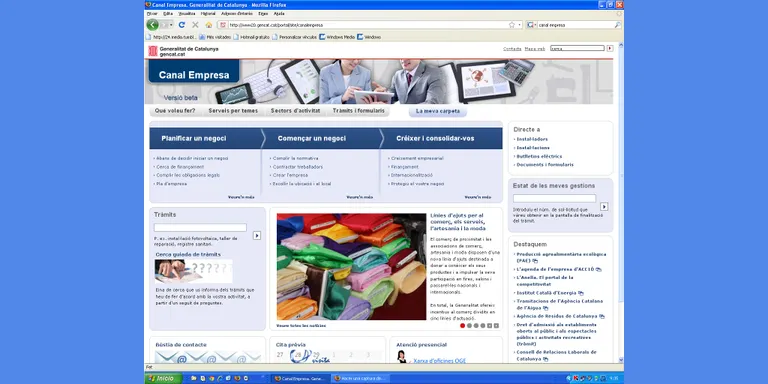The width and height of the screenshot is (768, 384).
Task: Stop loading with the X toolbar icon
Action: (x=195, y=24)
